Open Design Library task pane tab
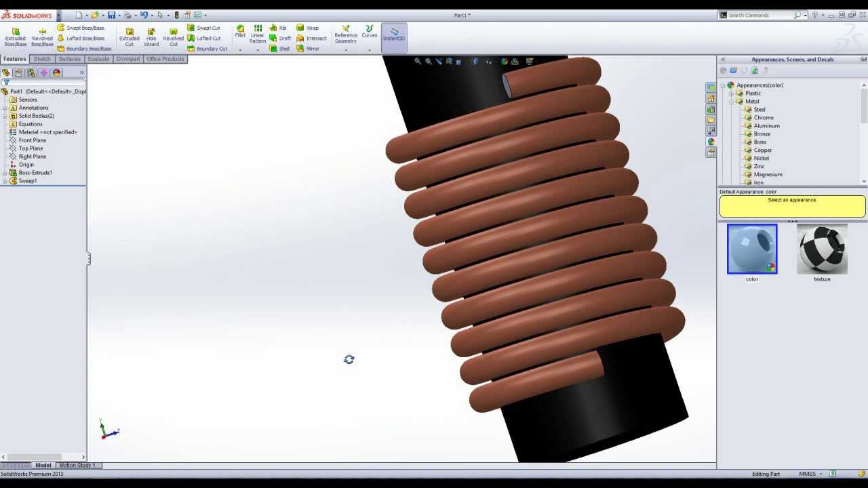 click(711, 109)
